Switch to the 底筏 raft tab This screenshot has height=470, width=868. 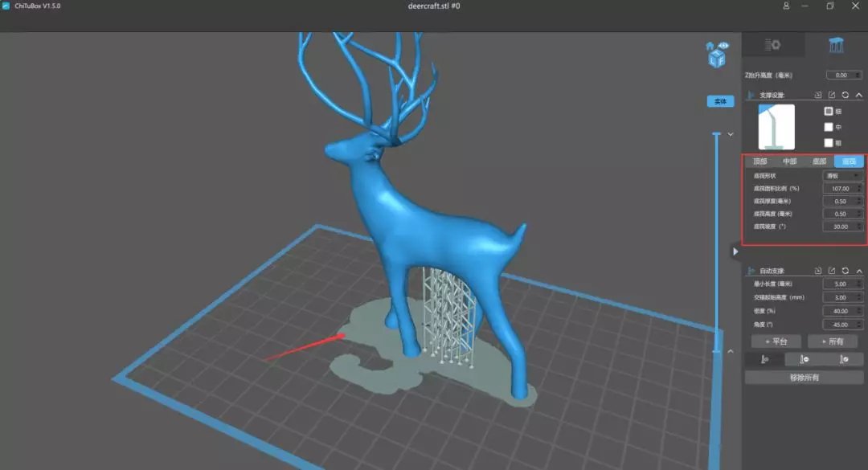(x=849, y=161)
